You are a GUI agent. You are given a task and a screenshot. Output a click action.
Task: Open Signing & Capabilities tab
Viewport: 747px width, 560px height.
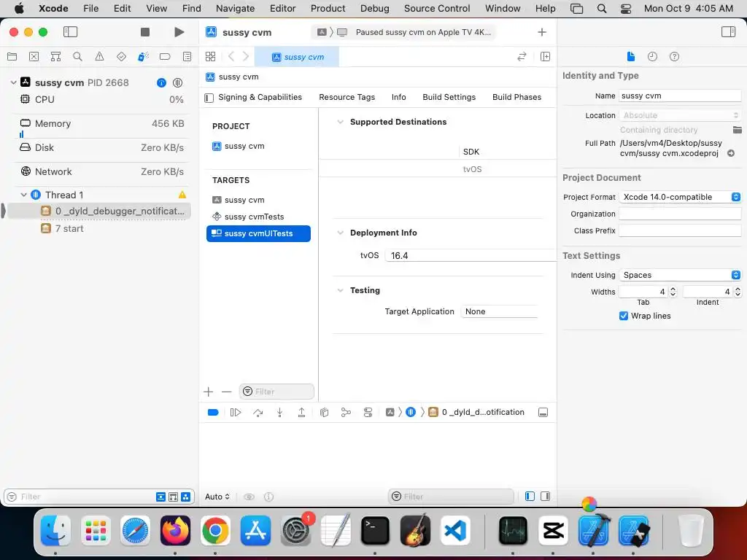pos(260,97)
